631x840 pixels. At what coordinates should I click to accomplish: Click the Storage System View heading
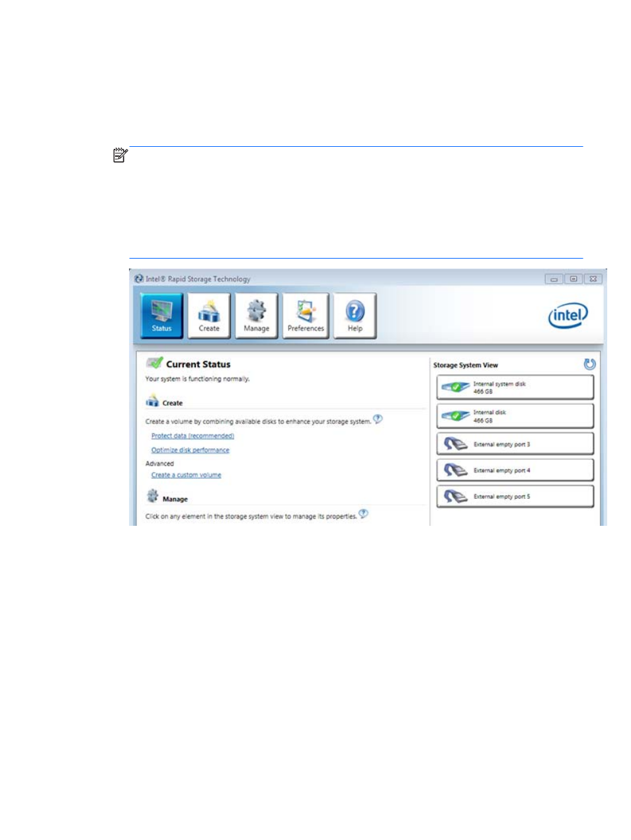pos(466,365)
